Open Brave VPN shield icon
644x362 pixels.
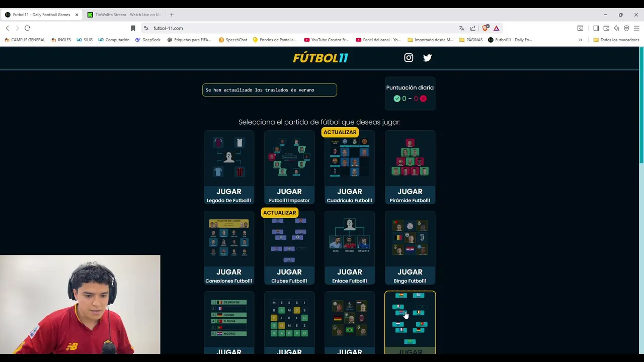tap(626, 28)
